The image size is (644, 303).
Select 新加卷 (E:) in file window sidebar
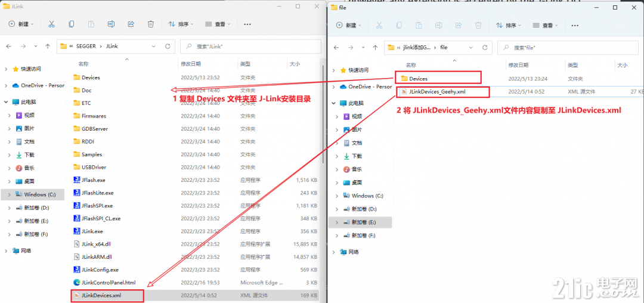364,222
